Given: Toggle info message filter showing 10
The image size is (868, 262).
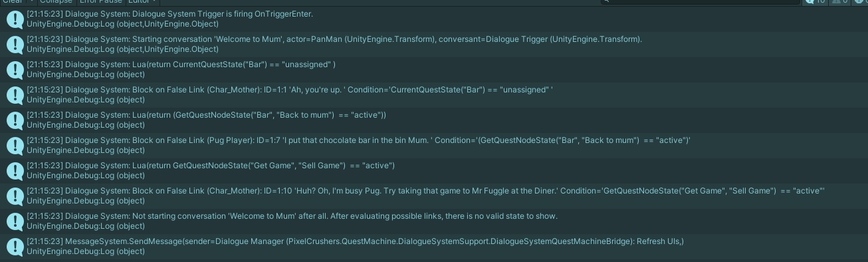Looking at the screenshot, I should [815, 2].
